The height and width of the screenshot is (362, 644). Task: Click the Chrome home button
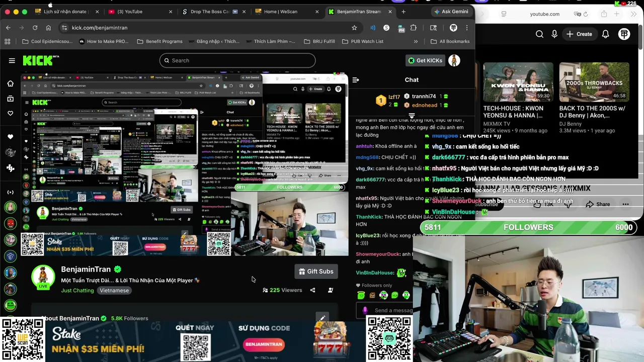[48, 28]
